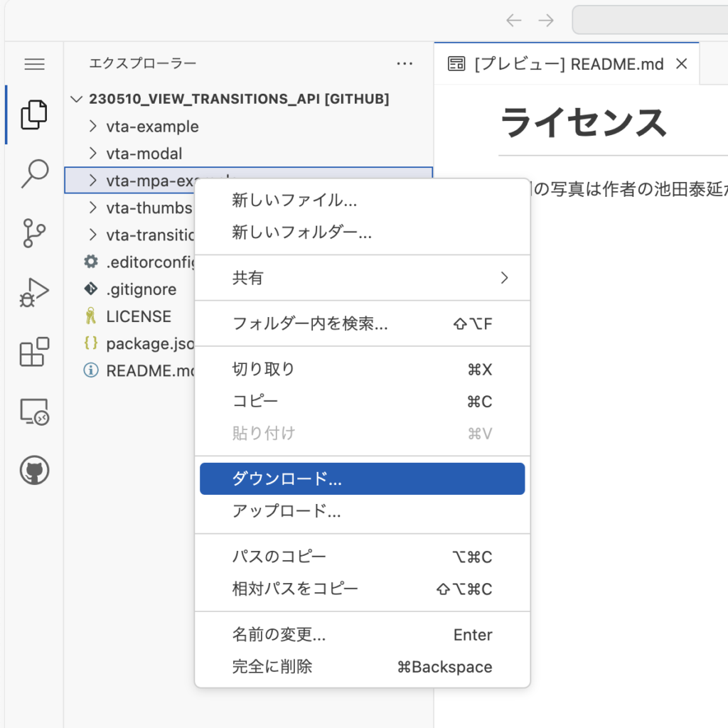Expand the vta-example folder chevron

pos(93,126)
